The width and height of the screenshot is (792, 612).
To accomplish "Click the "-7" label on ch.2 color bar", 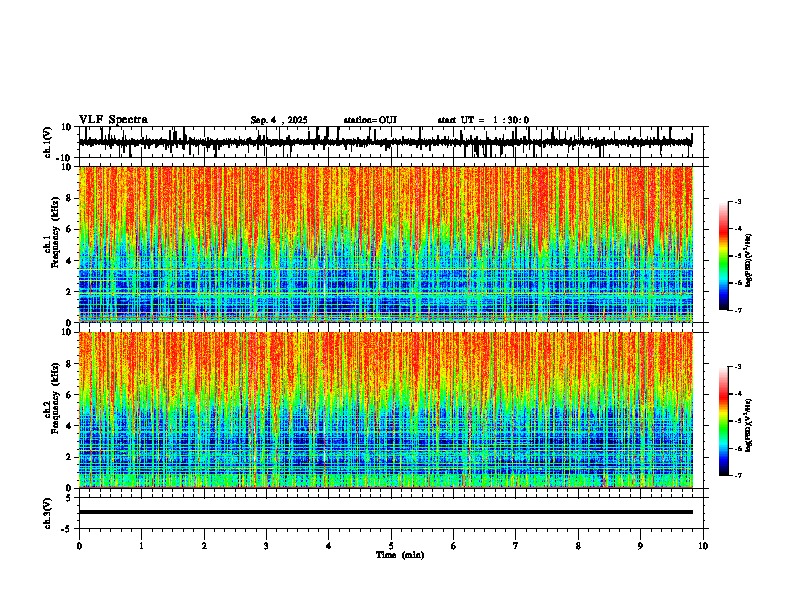I will click(738, 475).
